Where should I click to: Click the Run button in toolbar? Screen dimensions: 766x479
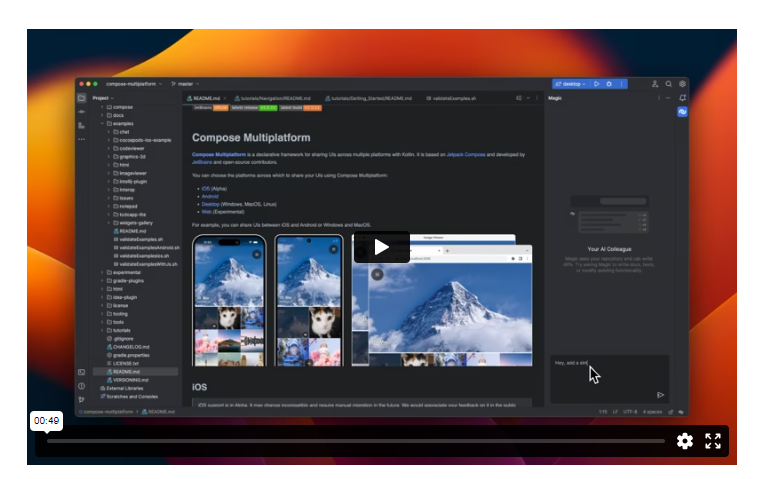[596, 84]
